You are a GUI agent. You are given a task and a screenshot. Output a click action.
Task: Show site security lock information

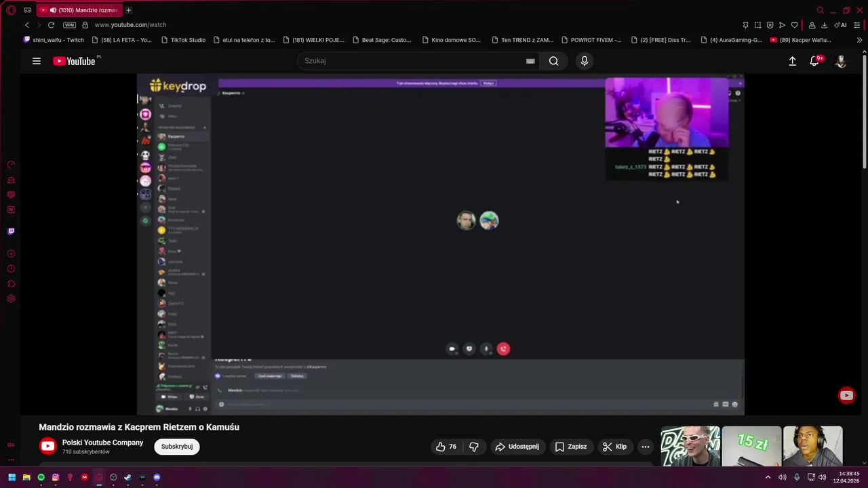85,25
